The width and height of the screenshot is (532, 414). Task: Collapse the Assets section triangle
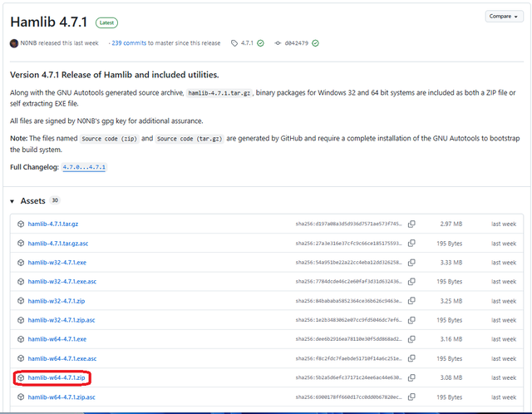coord(12,201)
